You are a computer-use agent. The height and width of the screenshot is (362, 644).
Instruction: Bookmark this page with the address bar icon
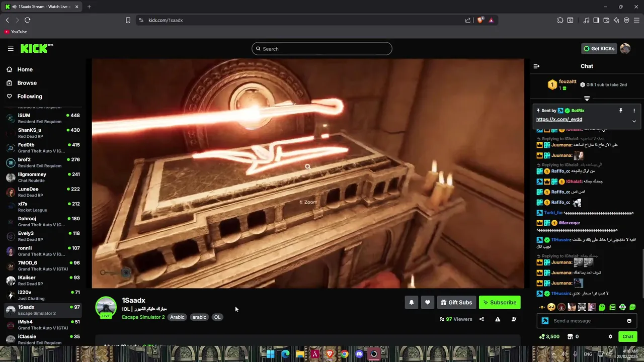[128, 20]
